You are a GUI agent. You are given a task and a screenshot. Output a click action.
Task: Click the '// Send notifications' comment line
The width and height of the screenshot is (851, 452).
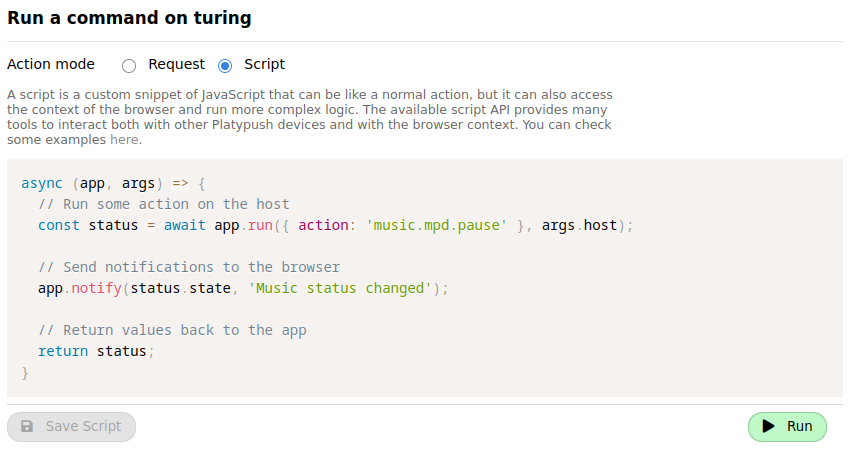(188, 267)
